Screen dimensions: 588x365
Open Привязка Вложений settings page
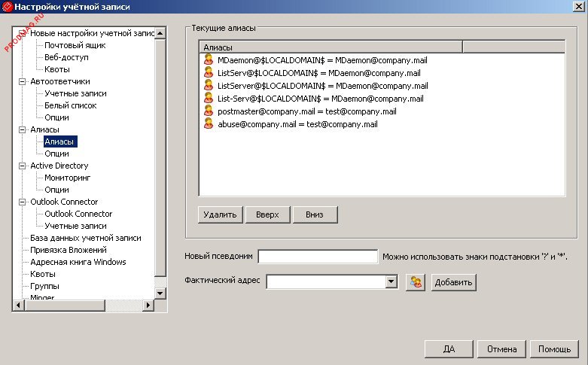[x=68, y=250]
